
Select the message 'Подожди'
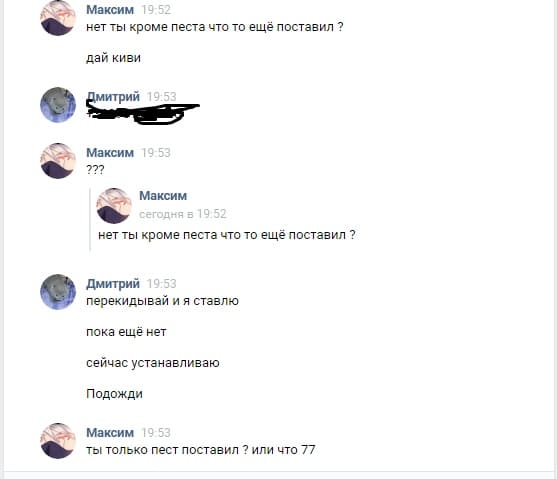point(114,394)
